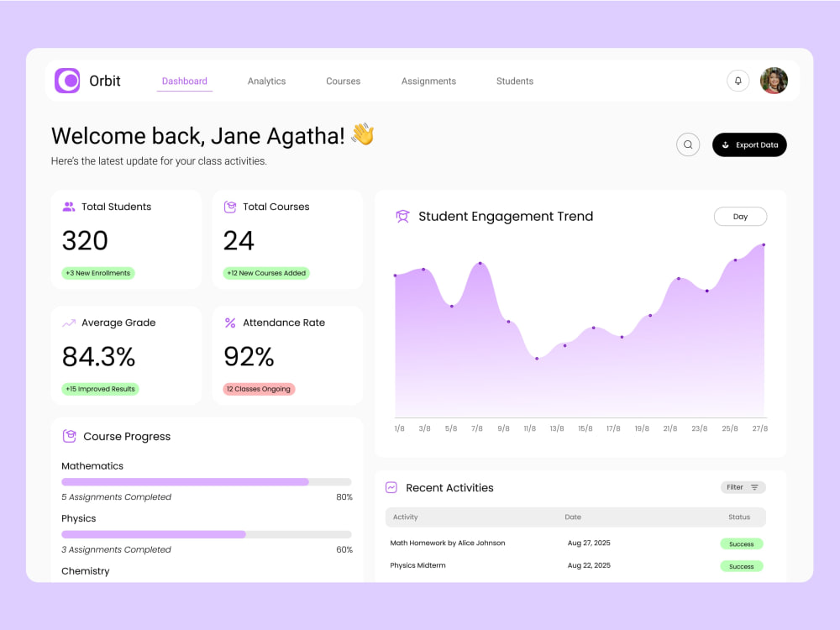Viewport: 840px width, 630px height.
Task: Click the 60% Physics percentage
Action: tap(344, 549)
